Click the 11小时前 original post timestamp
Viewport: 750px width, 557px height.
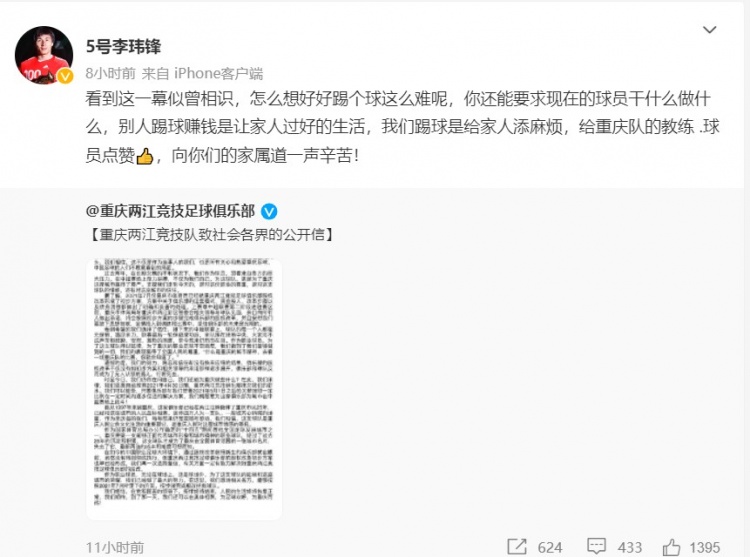click(x=115, y=547)
